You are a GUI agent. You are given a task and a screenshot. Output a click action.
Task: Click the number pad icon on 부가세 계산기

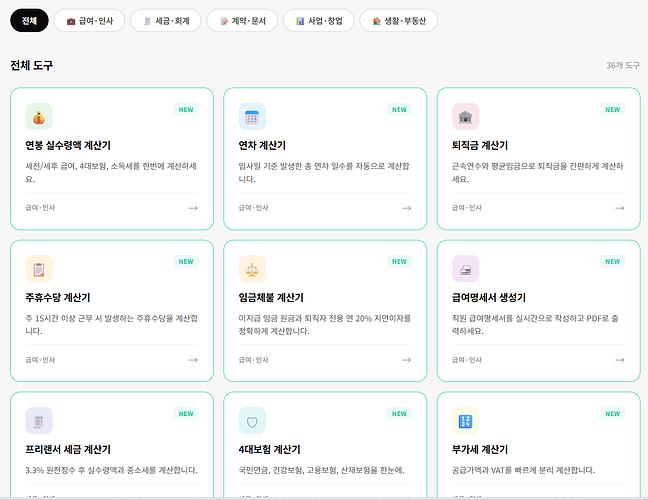tap(465, 420)
